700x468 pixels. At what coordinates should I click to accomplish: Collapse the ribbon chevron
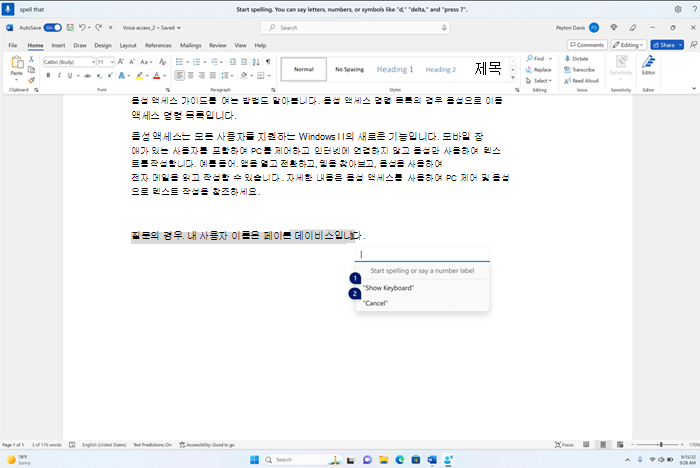point(694,88)
